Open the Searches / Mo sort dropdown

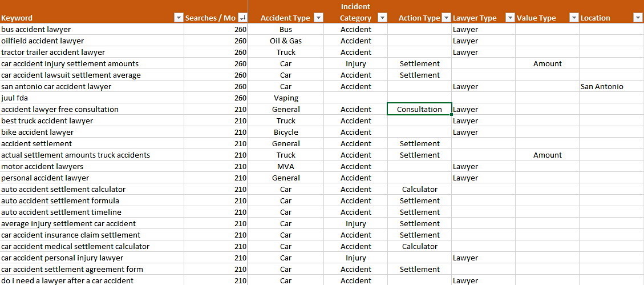pyautogui.click(x=242, y=18)
